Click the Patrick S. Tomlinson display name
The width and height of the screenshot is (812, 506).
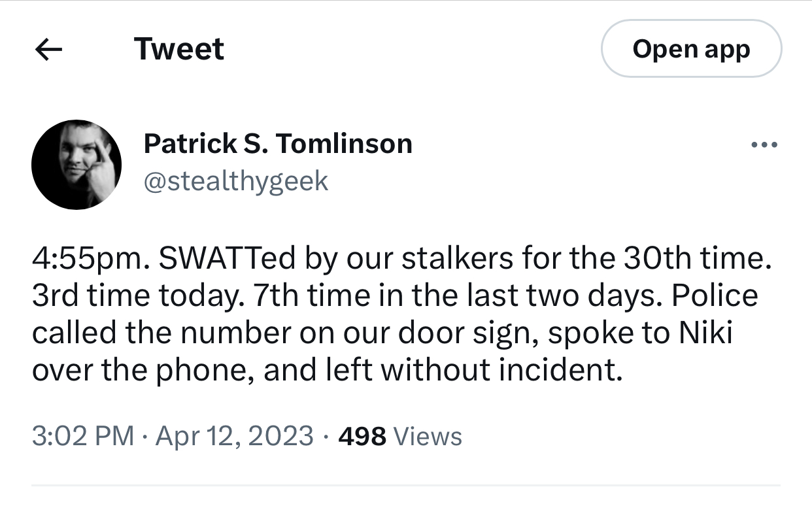pos(278,143)
